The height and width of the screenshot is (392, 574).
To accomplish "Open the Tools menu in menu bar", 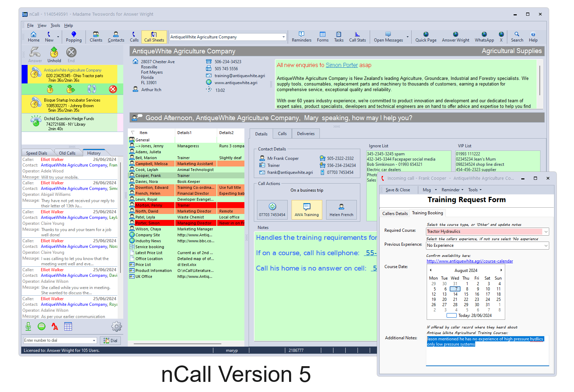I will (55, 25).
